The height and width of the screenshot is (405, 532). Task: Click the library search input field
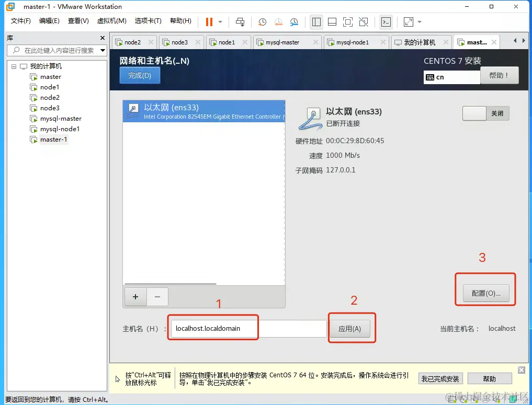56,51
